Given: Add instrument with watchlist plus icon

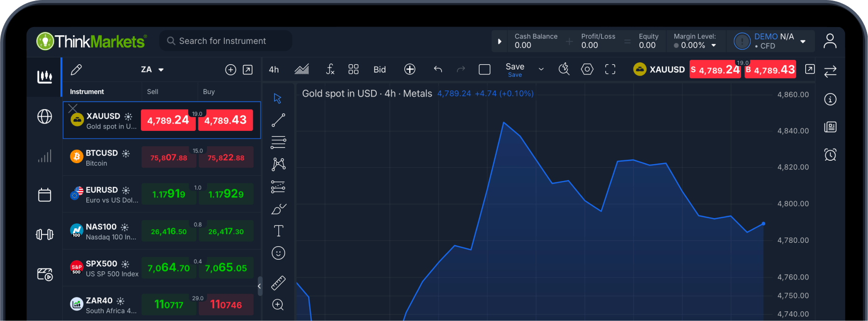Looking at the screenshot, I should point(231,70).
